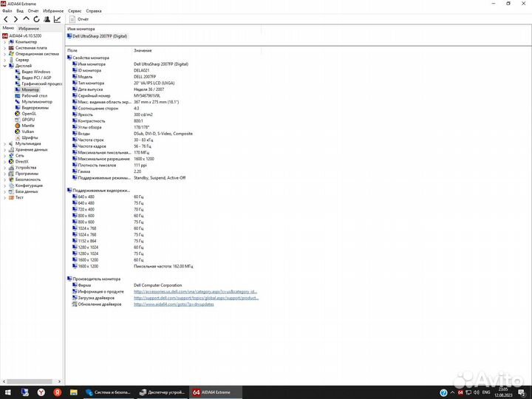
Task: Click the Mantle tree icon
Action: 18,126
